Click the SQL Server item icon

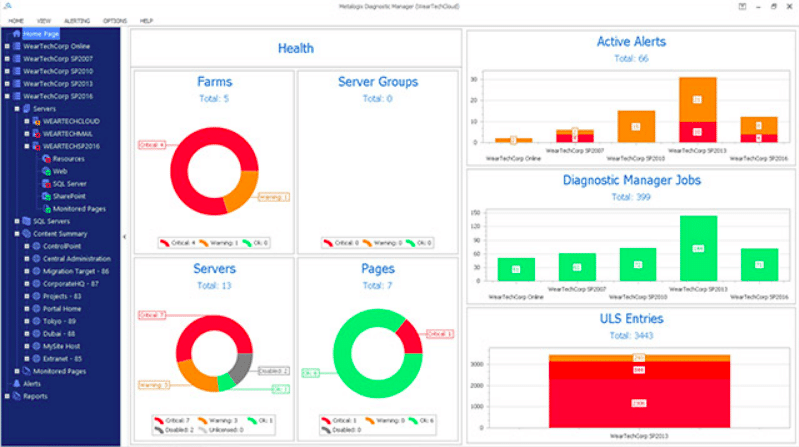pos(46,183)
